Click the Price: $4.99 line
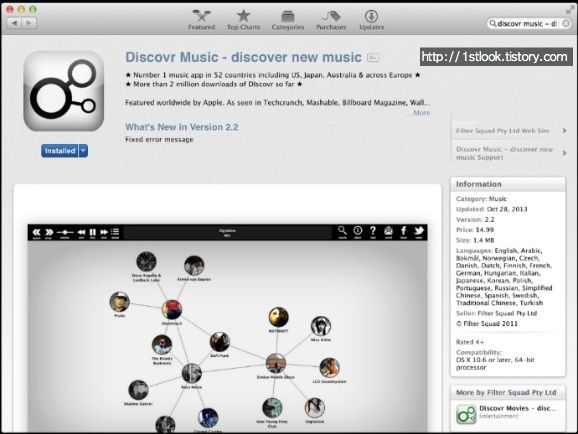Viewport: 578px width, 434px height. click(x=475, y=230)
